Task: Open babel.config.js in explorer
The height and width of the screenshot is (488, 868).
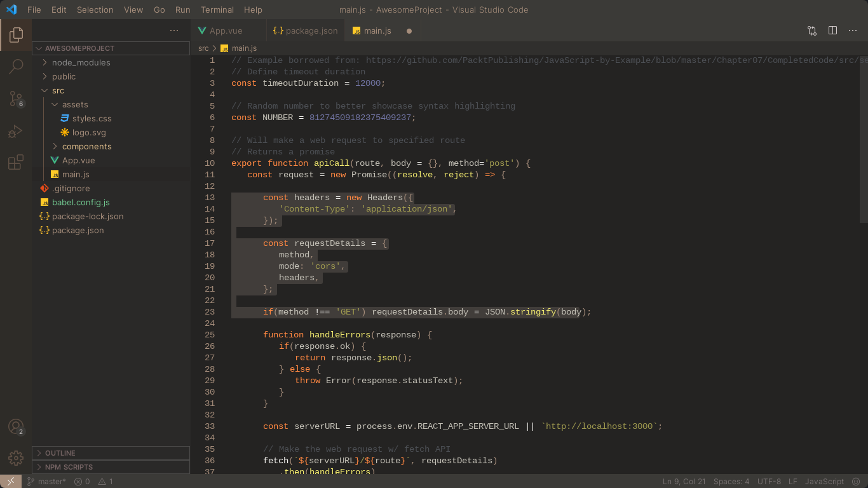Action: (111, 202)
